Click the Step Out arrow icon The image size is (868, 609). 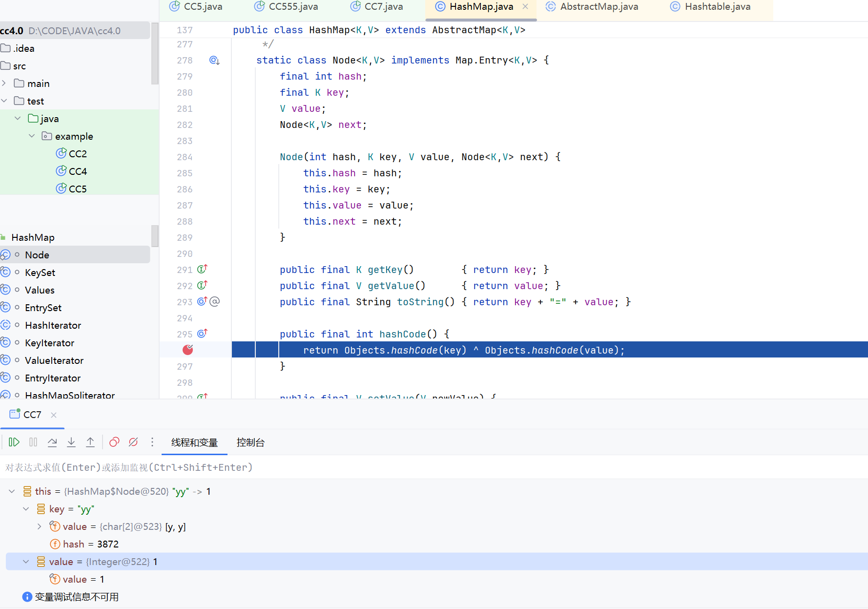(90, 442)
